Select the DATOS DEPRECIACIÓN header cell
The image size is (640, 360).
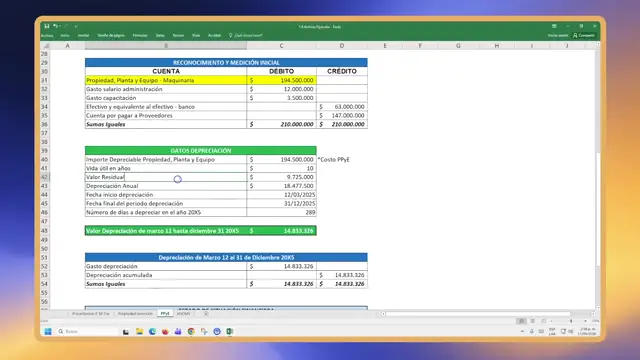[x=200, y=151]
